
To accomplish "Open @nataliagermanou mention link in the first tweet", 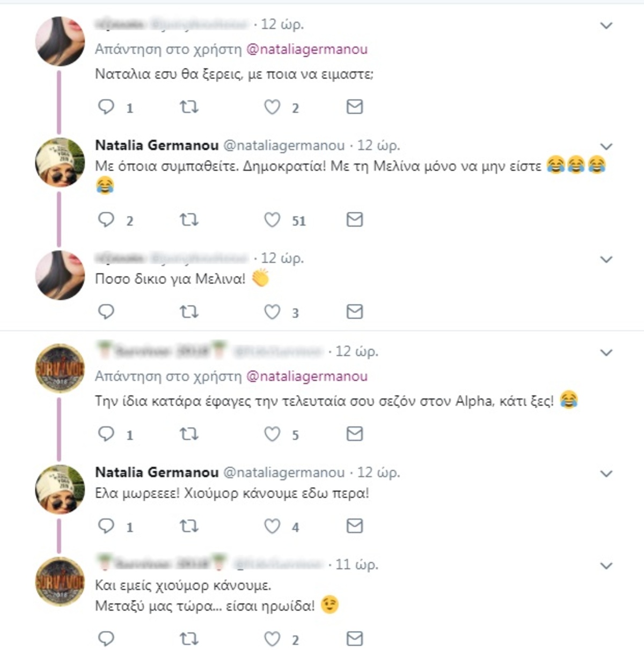I will click(x=306, y=49).
